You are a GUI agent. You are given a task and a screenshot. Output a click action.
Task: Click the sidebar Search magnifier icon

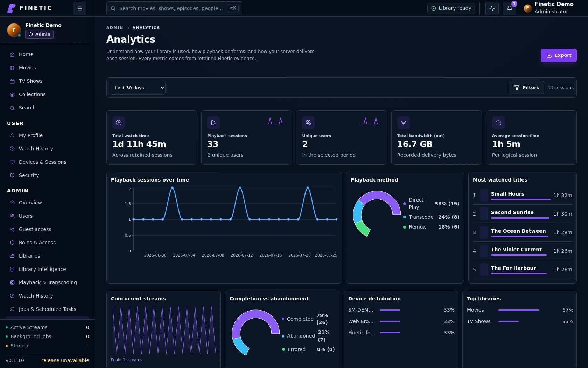pyautogui.click(x=12, y=108)
